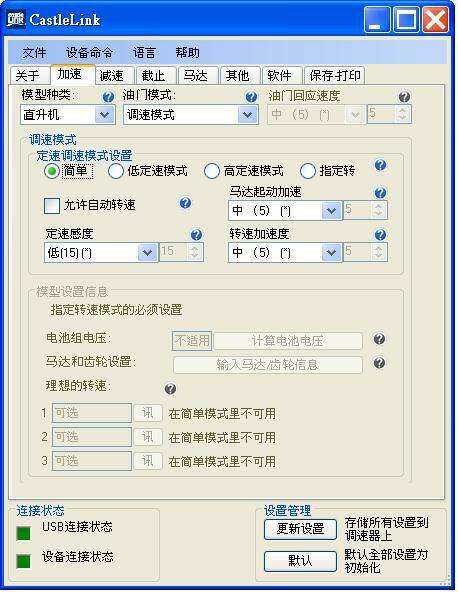Switch to the 保存打印 tab
Viewport: 458px width, 592px height.
335,76
